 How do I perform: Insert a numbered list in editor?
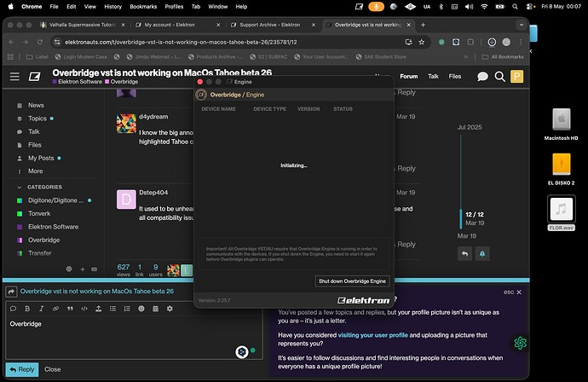(127, 309)
